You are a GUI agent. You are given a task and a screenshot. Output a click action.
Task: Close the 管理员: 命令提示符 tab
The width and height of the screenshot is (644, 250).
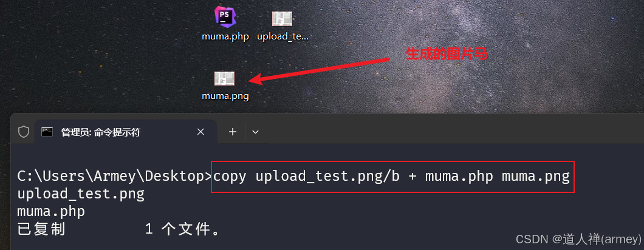(200, 132)
